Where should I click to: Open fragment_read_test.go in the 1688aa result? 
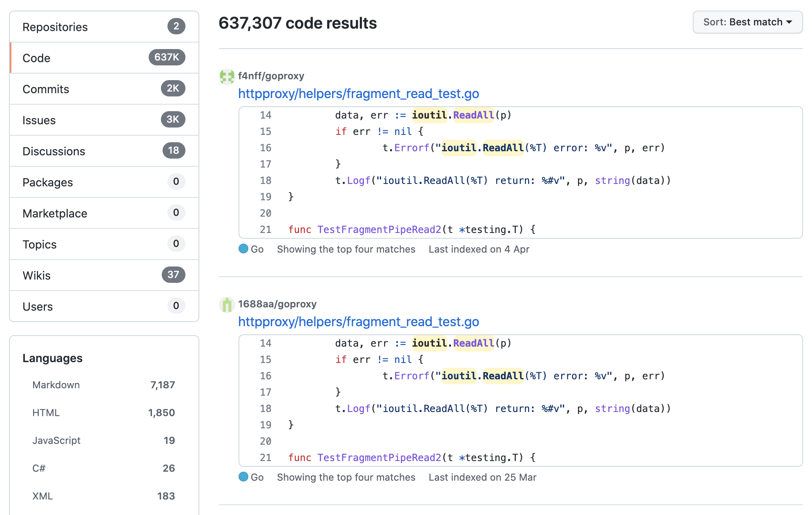tap(358, 322)
